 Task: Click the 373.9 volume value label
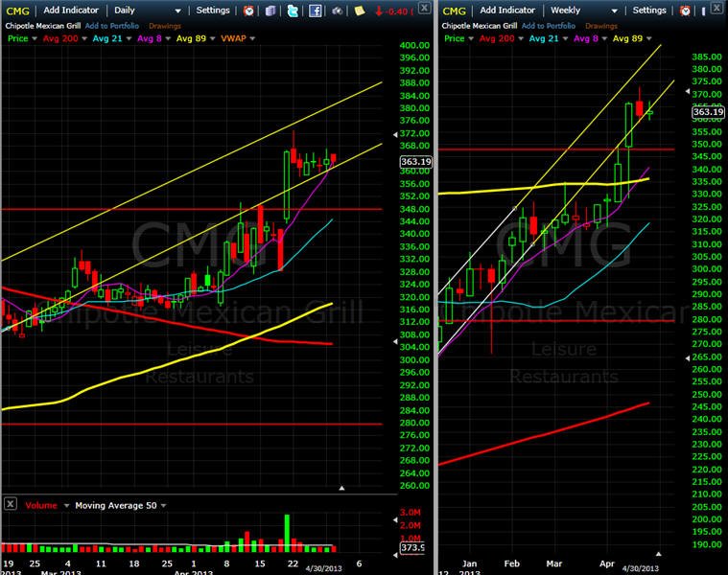412,547
